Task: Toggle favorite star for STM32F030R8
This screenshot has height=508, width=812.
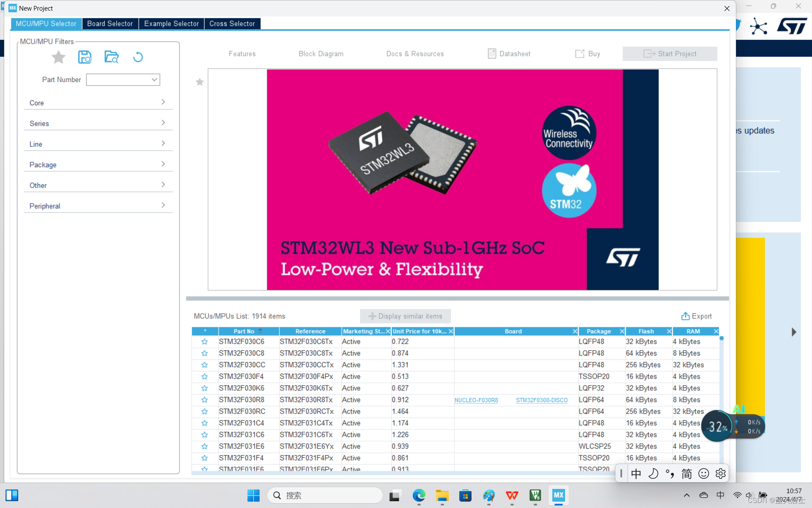Action: coord(205,400)
